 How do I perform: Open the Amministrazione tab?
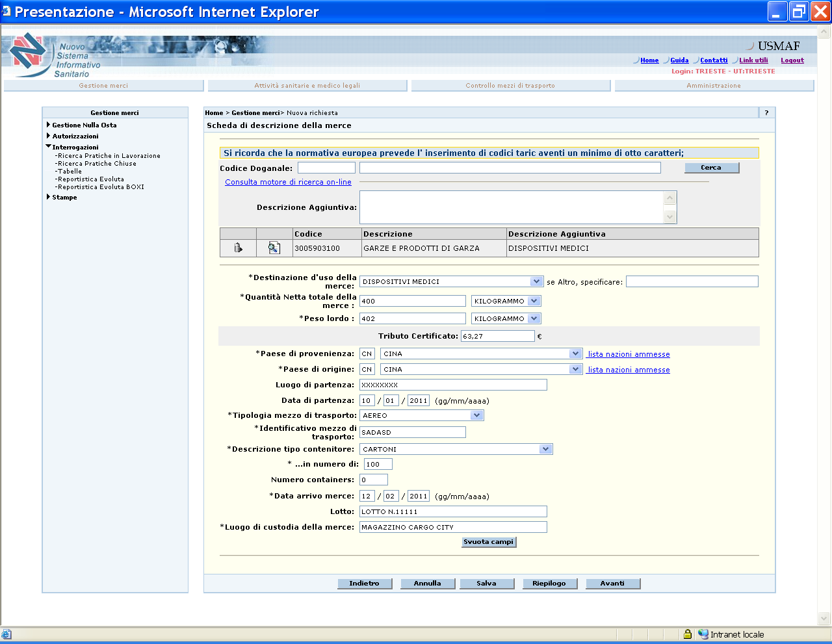[x=714, y=86]
